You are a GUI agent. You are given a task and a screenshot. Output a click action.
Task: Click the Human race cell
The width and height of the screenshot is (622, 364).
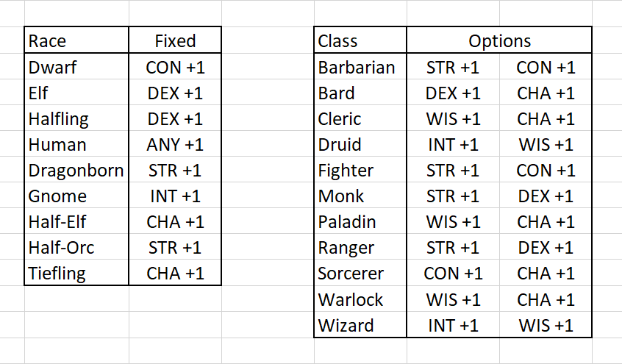click(x=76, y=145)
